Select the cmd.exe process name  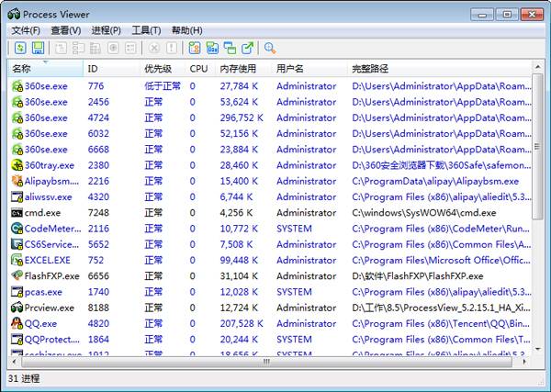(42, 212)
